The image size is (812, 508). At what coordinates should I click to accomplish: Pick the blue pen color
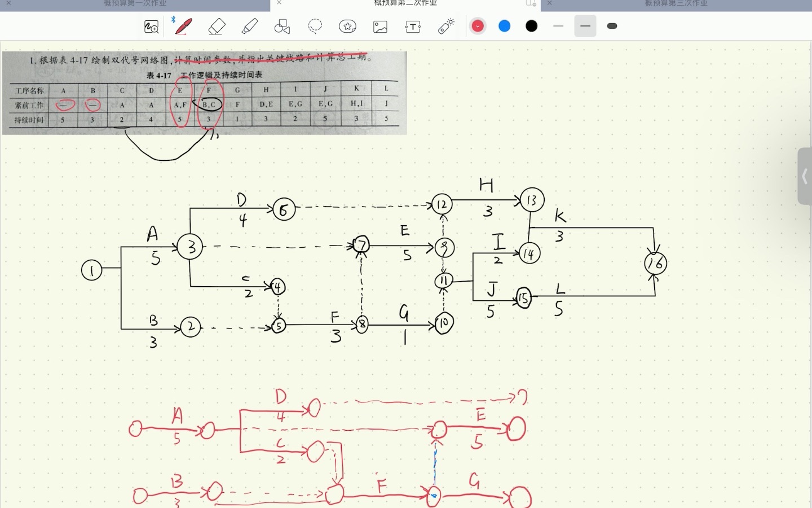505,26
